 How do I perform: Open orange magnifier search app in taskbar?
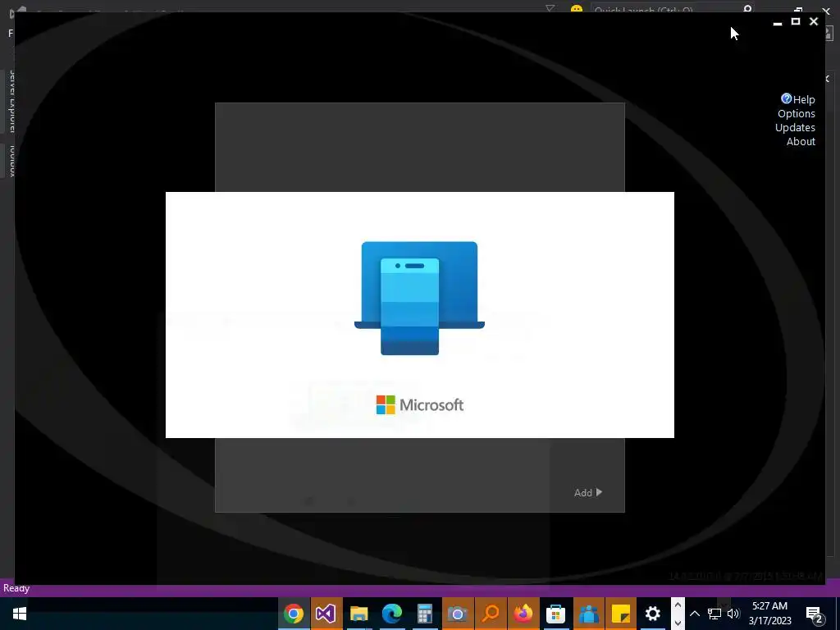(491, 614)
